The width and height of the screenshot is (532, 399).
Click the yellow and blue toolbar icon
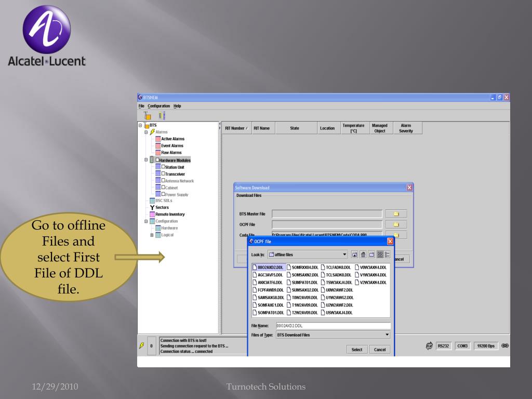coord(162,116)
